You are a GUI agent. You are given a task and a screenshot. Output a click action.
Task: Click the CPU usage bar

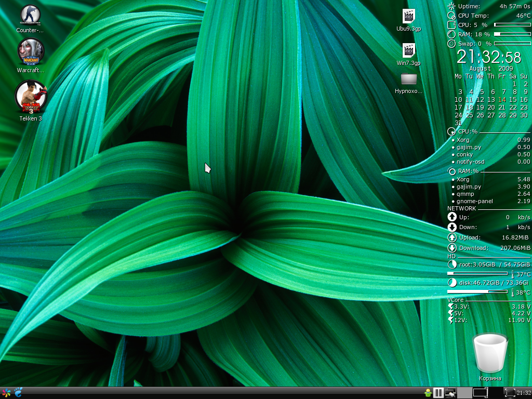coord(512,25)
